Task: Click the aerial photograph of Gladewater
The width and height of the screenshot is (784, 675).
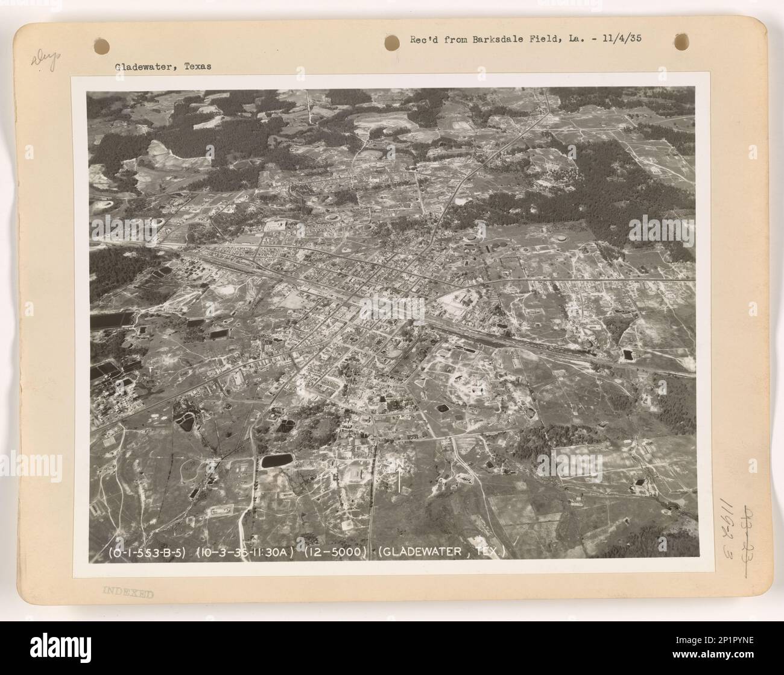Action: coord(392,326)
